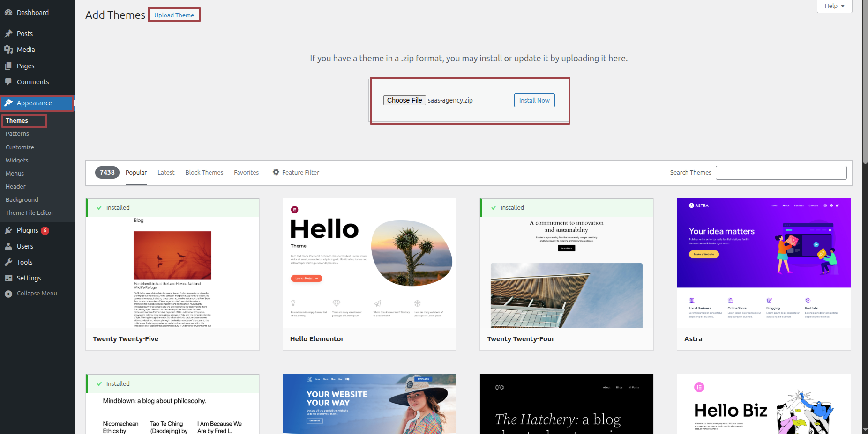Expand the Help dropdown
This screenshot has width=868, height=434.
click(834, 6)
